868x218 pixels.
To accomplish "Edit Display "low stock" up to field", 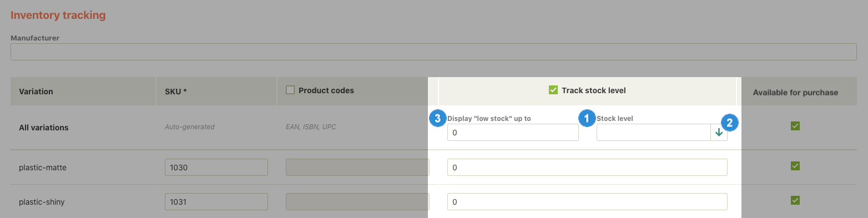I will (513, 133).
